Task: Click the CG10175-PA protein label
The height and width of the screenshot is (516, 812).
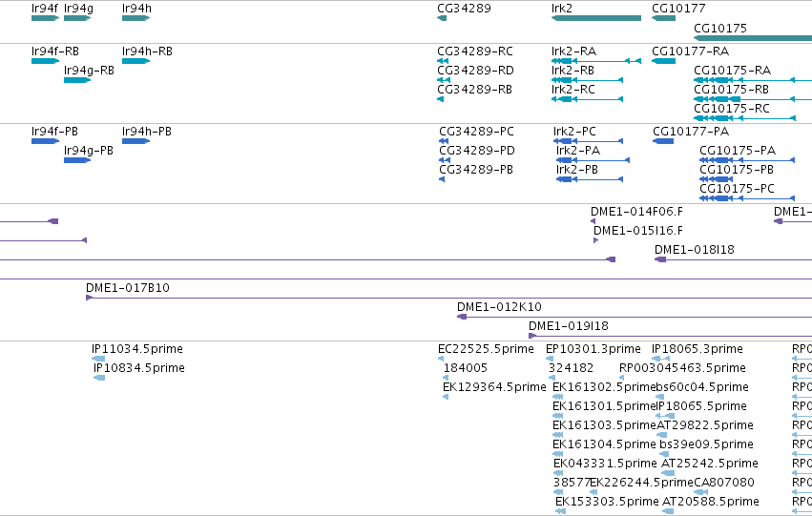Action: click(738, 151)
